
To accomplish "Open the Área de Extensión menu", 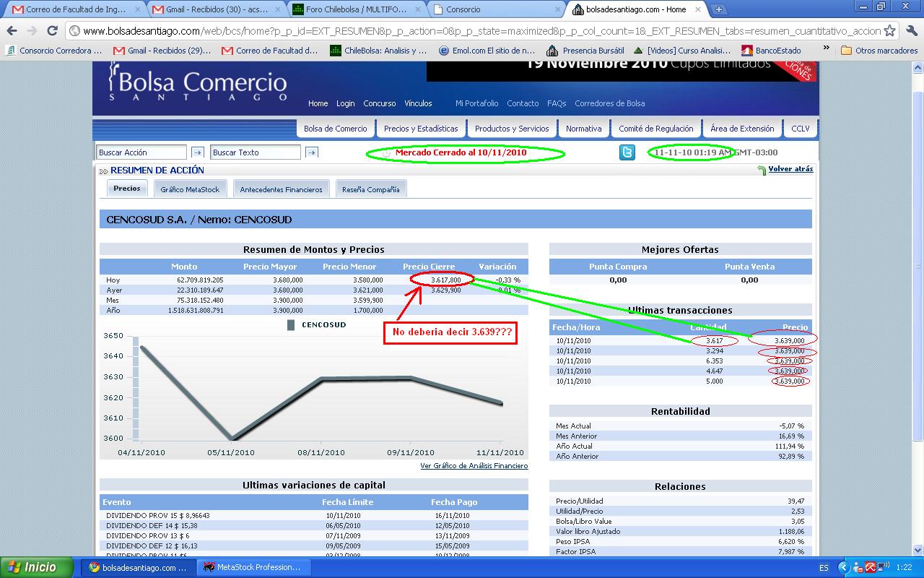I will (x=742, y=129).
